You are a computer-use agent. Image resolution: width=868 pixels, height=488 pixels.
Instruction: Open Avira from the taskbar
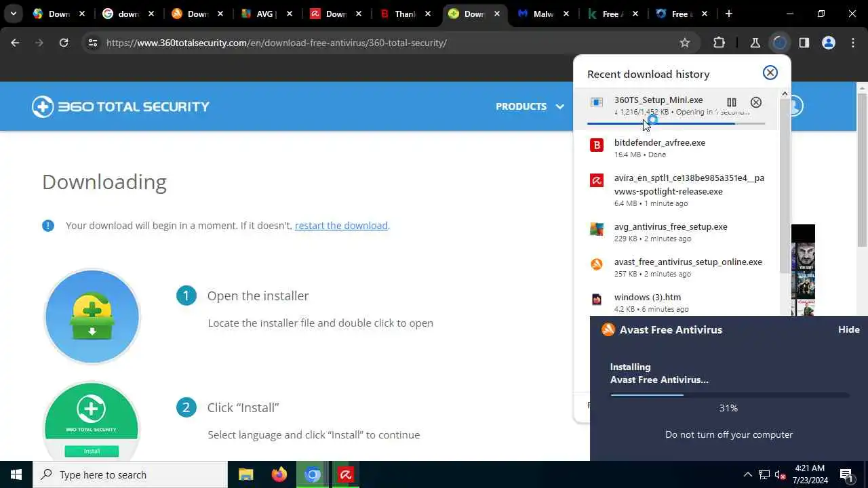click(346, 474)
